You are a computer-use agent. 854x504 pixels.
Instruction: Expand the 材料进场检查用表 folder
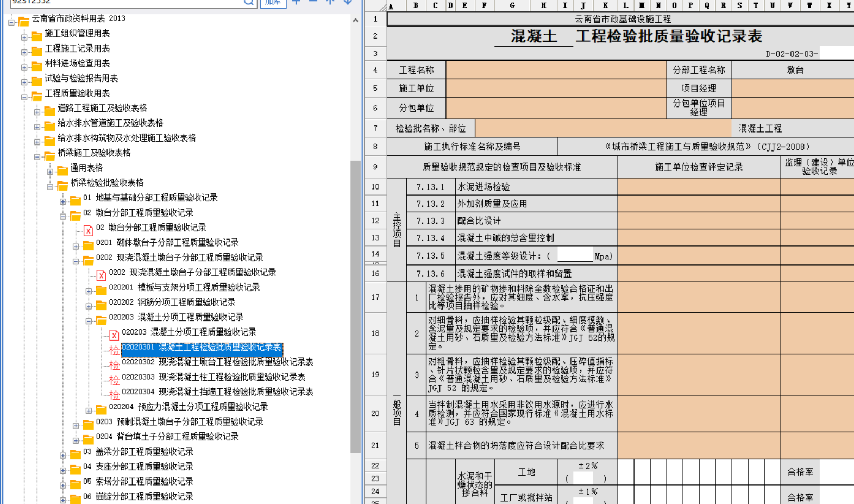[x=24, y=67]
